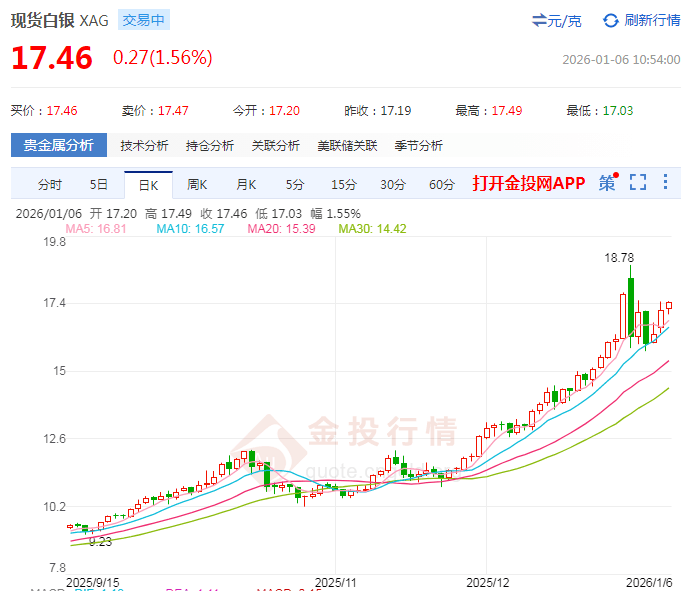View the 季节分析 tab
Screen dimensions: 696x591
(418, 145)
